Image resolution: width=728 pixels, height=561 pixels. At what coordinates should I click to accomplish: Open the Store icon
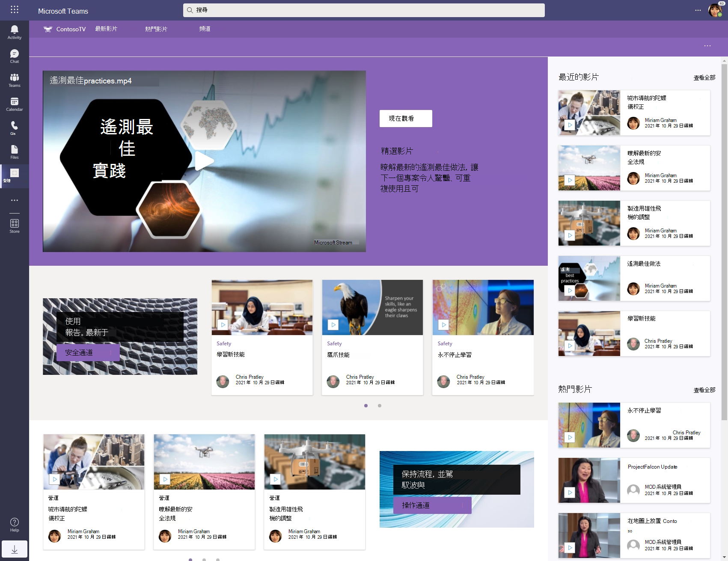(x=14, y=226)
